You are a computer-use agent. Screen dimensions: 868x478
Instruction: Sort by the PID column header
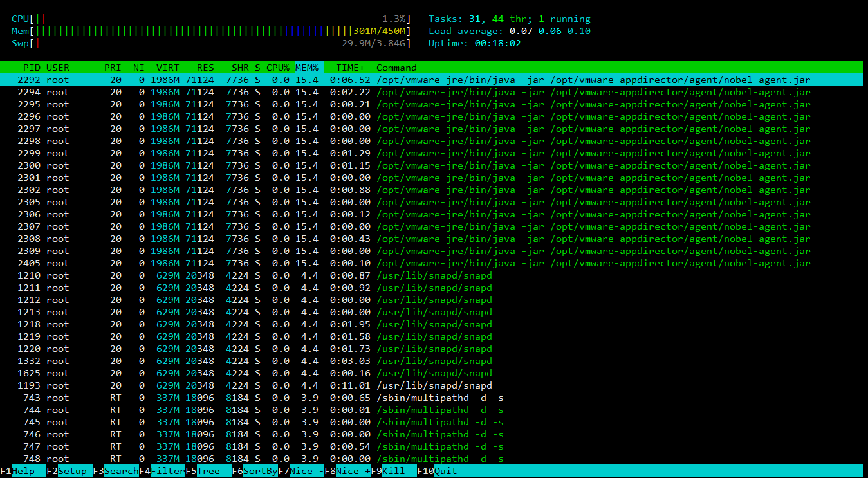pos(32,68)
